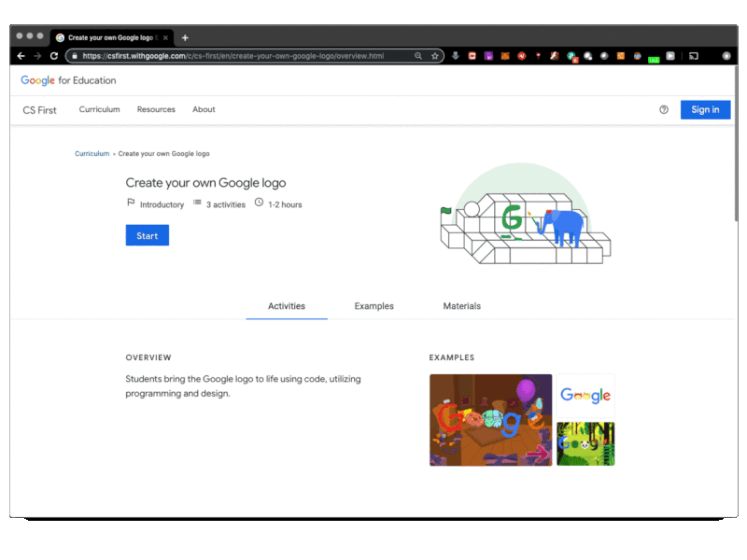Open the Curriculum menu item

coord(100,109)
